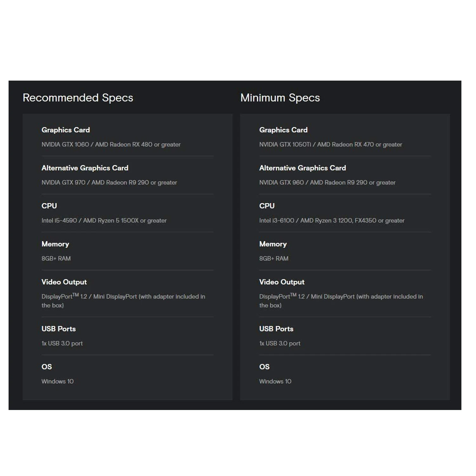Image resolution: width=476 pixels, height=476 pixels.
Task: Click the Intel i5-4590 CPU requirement
Action: point(104,221)
